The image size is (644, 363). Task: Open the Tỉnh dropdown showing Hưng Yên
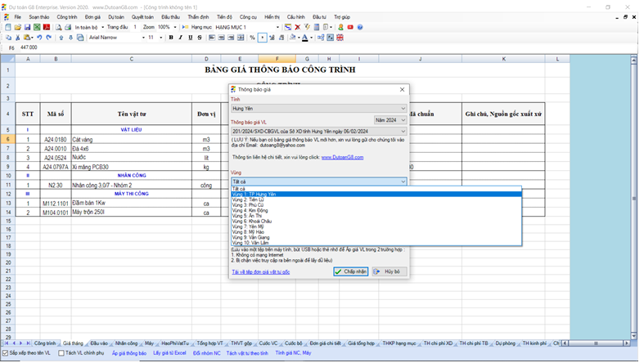point(318,108)
